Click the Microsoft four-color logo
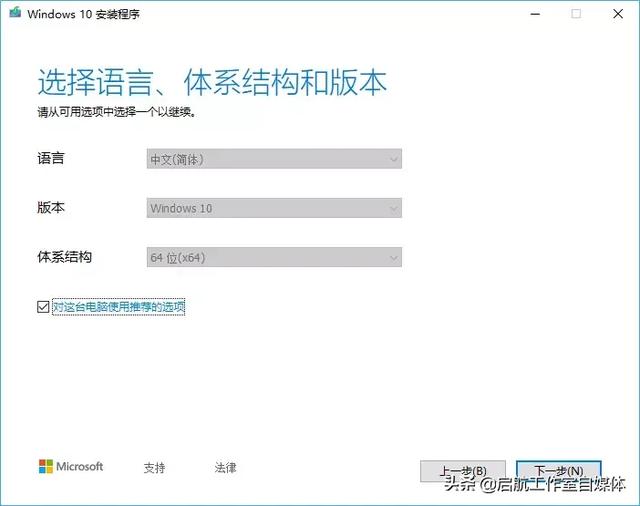The height and width of the screenshot is (506, 640). coord(46,466)
